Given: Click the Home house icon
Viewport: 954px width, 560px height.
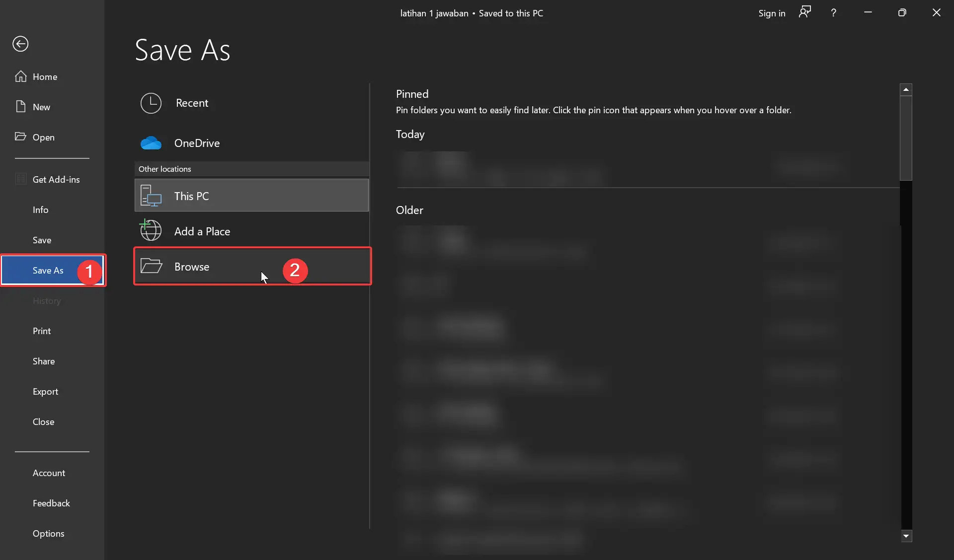Looking at the screenshot, I should point(21,76).
